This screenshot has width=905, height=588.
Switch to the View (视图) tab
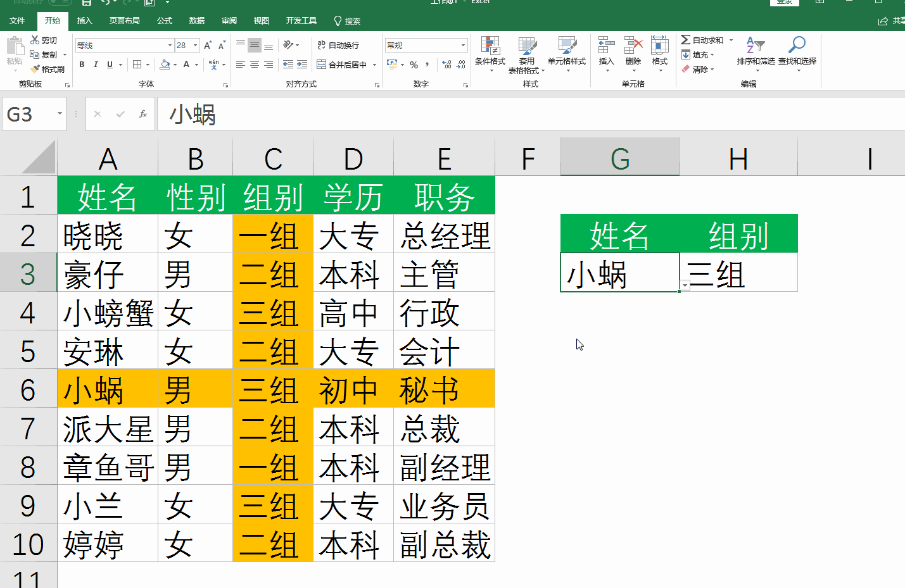[x=262, y=21]
